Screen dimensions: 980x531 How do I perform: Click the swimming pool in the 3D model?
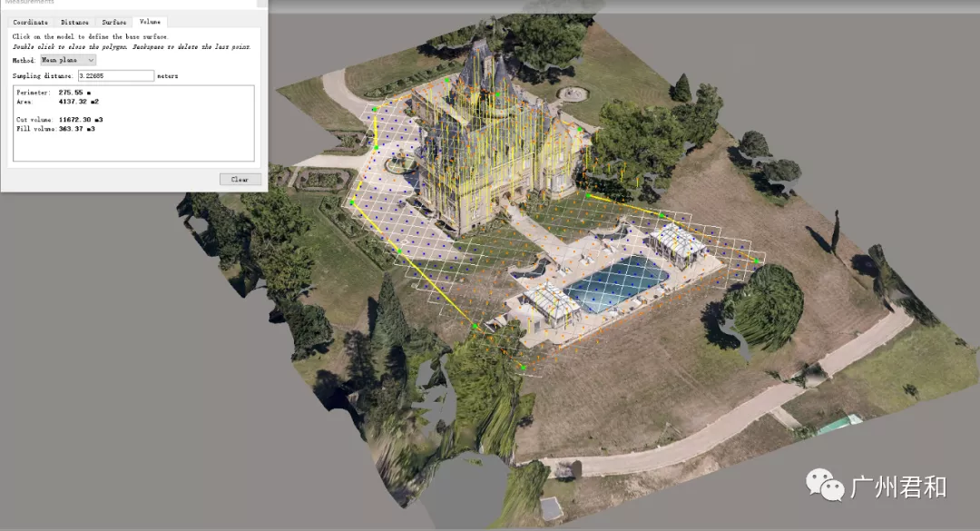615,283
